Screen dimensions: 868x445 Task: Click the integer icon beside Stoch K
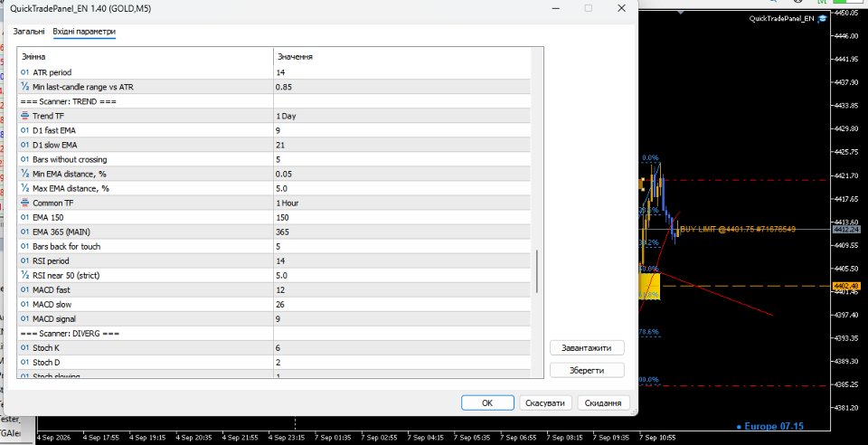coord(25,348)
